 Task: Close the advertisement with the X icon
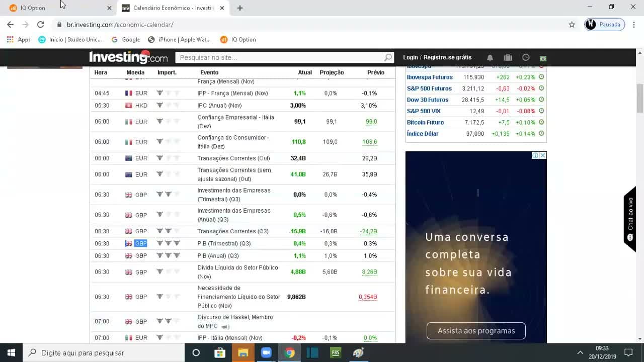point(543,155)
